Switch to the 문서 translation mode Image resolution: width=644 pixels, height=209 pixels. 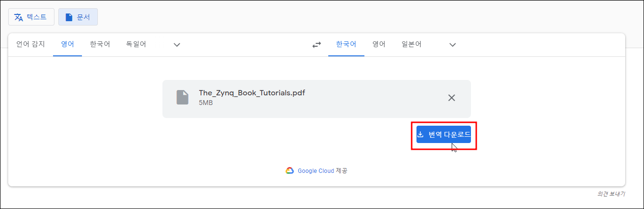(x=78, y=17)
